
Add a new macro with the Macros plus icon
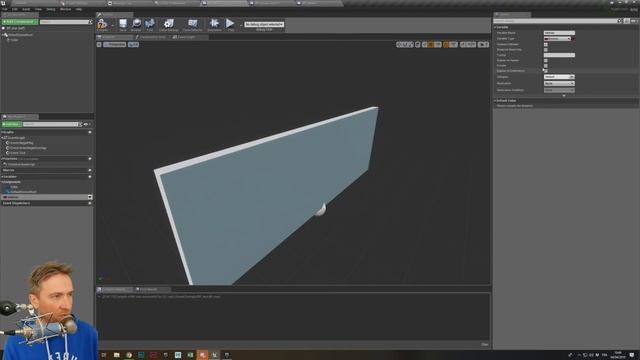[90, 170]
